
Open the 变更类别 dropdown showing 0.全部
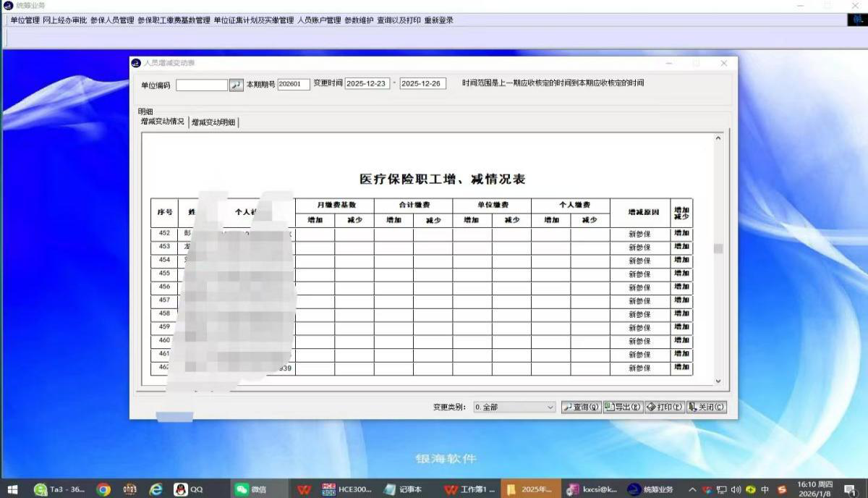click(x=514, y=407)
